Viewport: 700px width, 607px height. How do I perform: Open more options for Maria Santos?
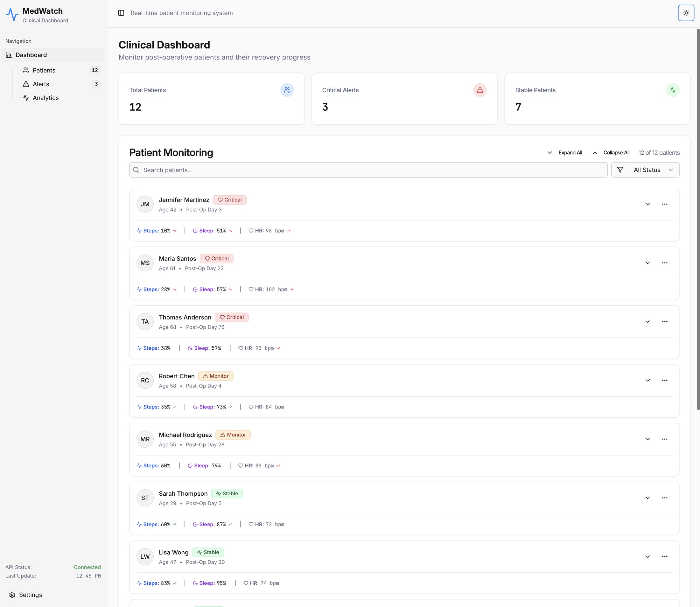(665, 263)
